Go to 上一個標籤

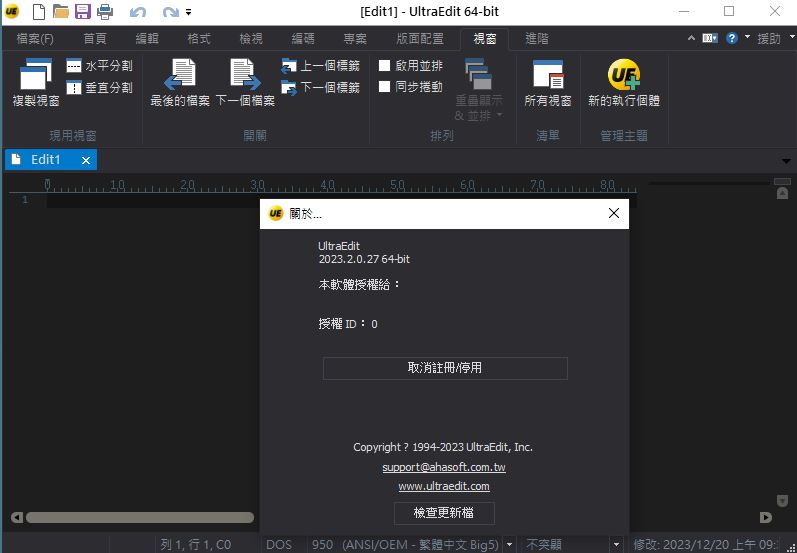[320, 66]
